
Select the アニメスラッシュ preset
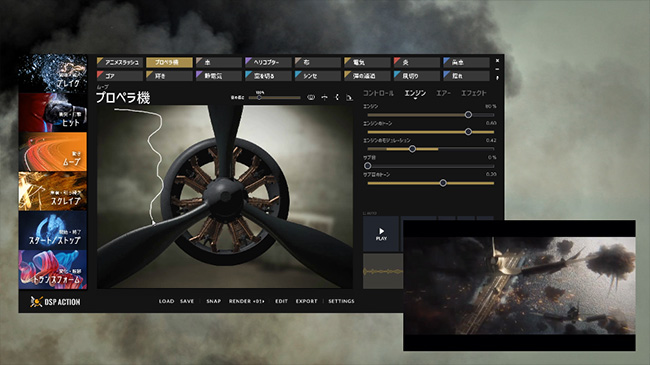pyautogui.click(x=120, y=62)
